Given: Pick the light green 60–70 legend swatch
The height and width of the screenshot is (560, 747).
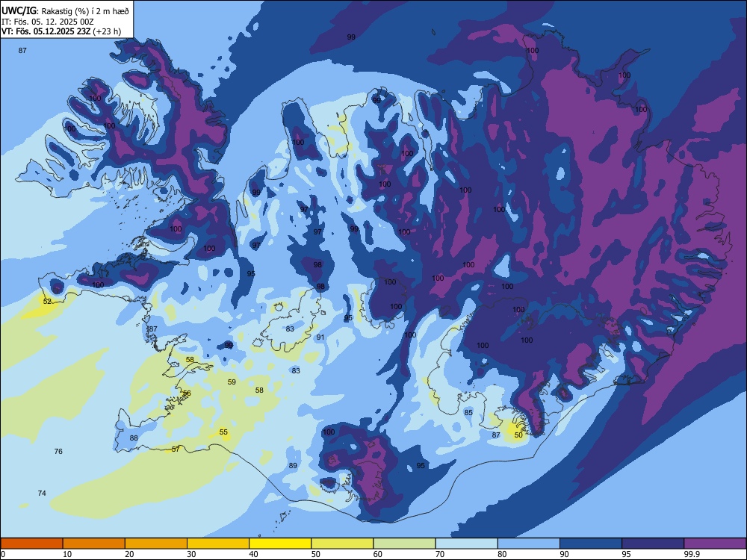Looking at the screenshot, I should 404,544.
